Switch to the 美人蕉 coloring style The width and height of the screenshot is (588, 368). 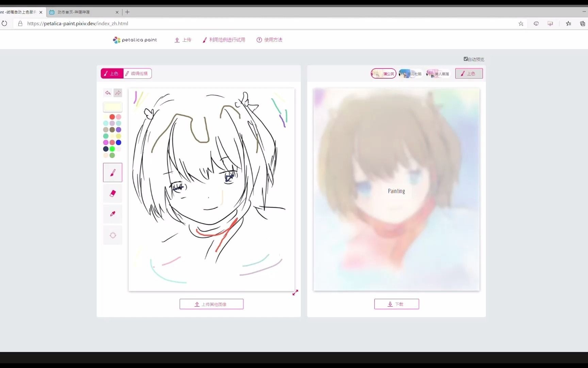438,73
